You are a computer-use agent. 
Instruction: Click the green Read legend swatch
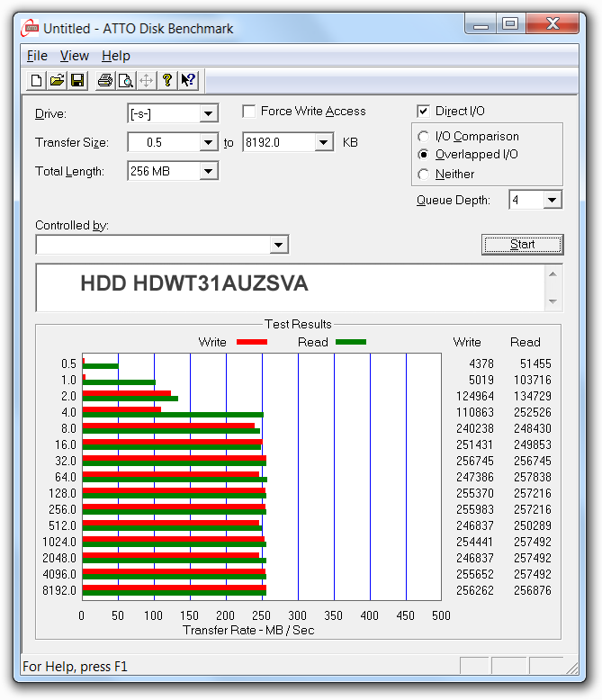351,342
